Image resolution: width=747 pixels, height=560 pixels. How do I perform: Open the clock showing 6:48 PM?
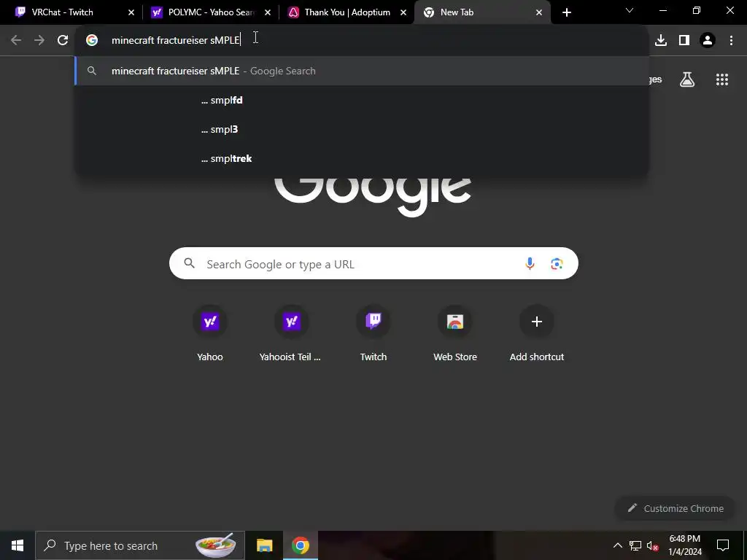click(x=685, y=545)
